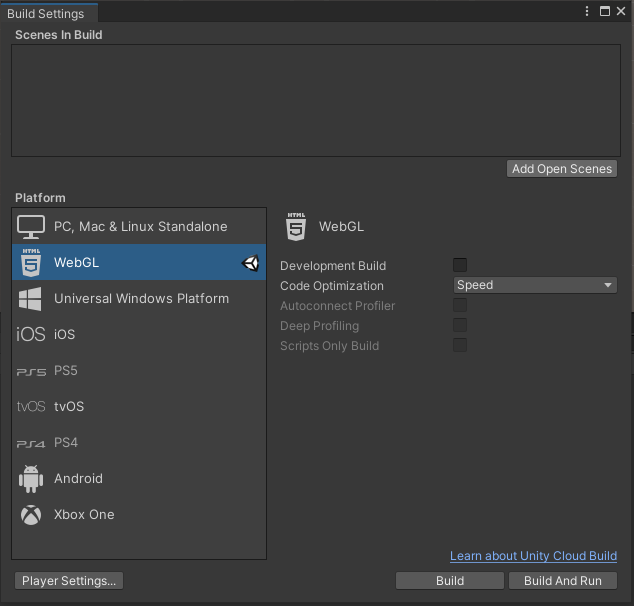Toggle the Deep Profiling checkbox
Image resolution: width=634 pixels, height=606 pixels.
pos(460,325)
